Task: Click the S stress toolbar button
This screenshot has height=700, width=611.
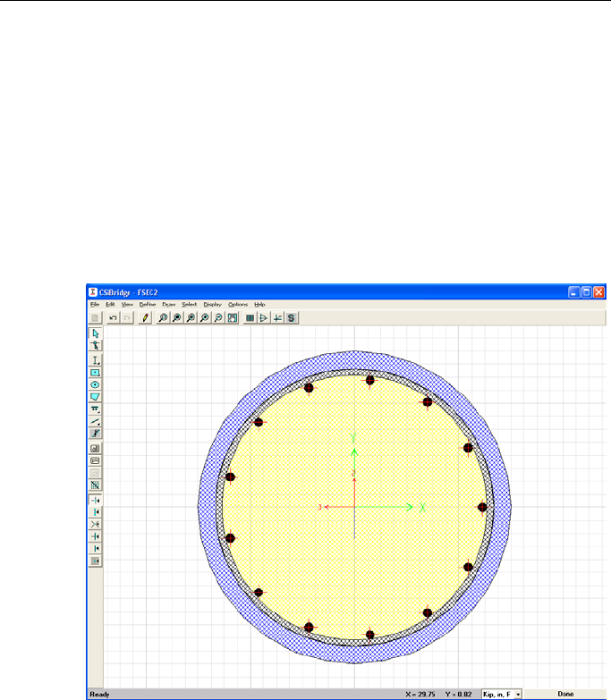Action: (292, 318)
